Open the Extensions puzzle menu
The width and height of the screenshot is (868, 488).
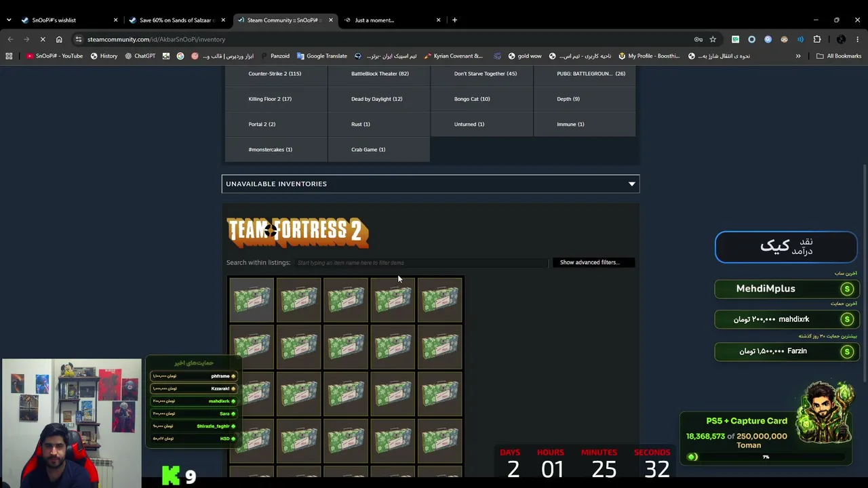(x=817, y=39)
